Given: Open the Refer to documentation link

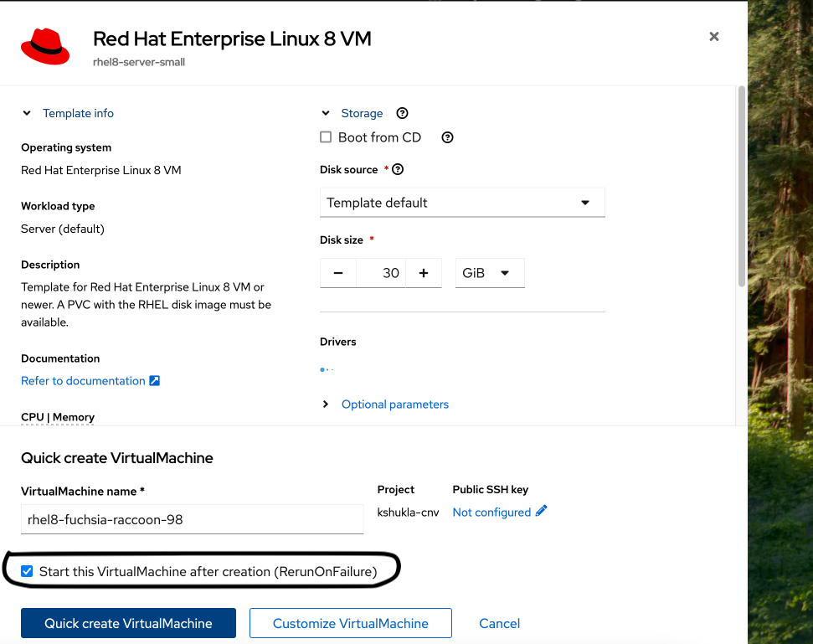Looking at the screenshot, I should click(83, 381).
